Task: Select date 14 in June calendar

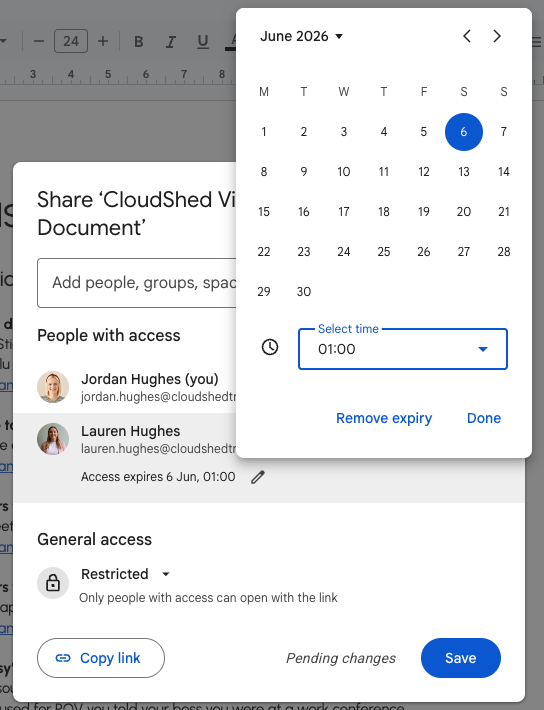Action: (504, 172)
